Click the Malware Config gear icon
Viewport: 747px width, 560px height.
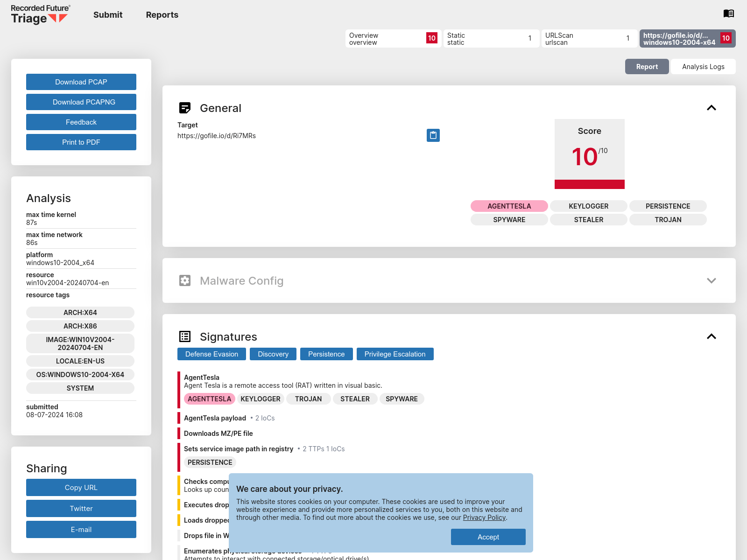(185, 280)
